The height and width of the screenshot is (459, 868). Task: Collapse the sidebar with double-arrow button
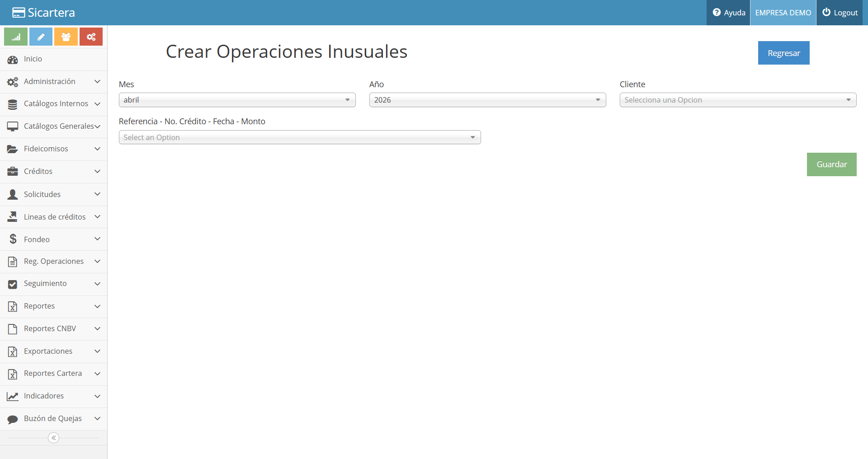coord(54,438)
